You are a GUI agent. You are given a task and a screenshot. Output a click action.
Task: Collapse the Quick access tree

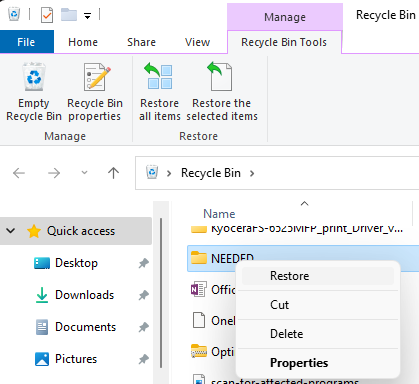(x=11, y=231)
